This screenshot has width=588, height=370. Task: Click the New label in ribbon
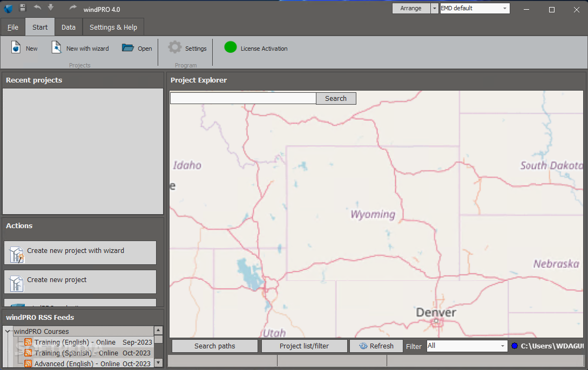31,49
